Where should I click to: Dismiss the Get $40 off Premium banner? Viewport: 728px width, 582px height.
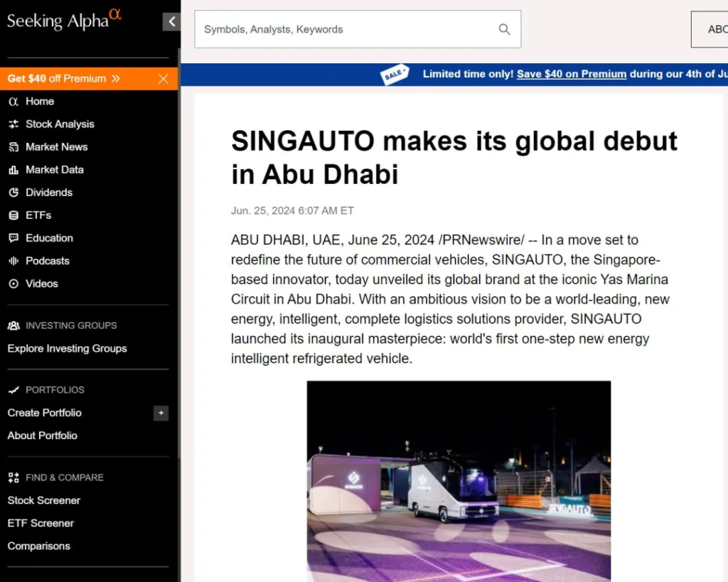pyautogui.click(x=164, y=79)
